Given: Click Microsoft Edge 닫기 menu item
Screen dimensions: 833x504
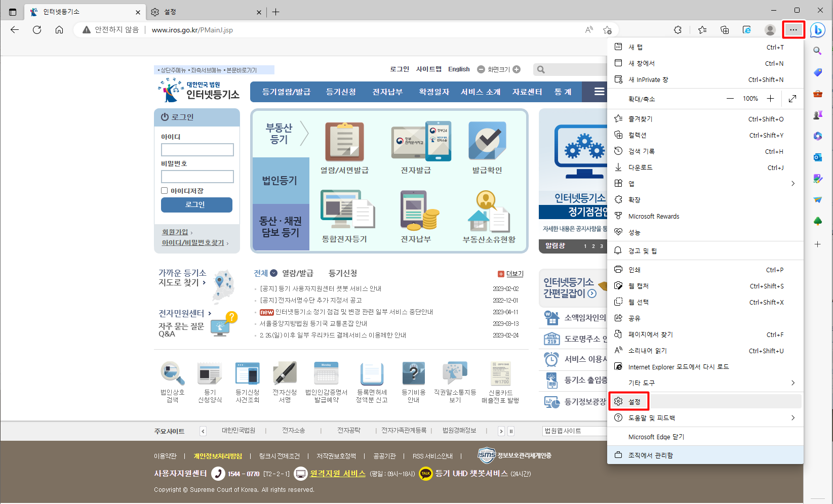Looking at the screenshot, I should [x=705, y=437].
